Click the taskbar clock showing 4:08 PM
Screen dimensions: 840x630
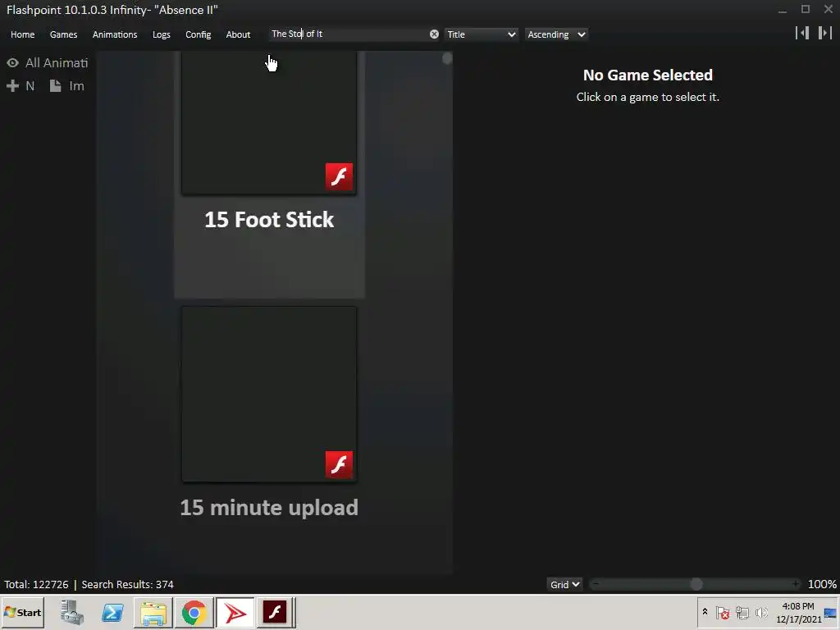[x=798, y=612]
